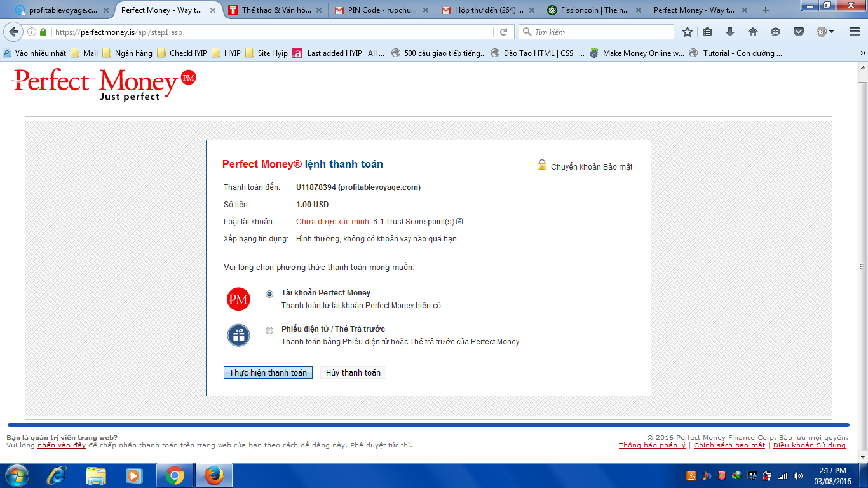Open the network signal tray icon

(783, 475)
